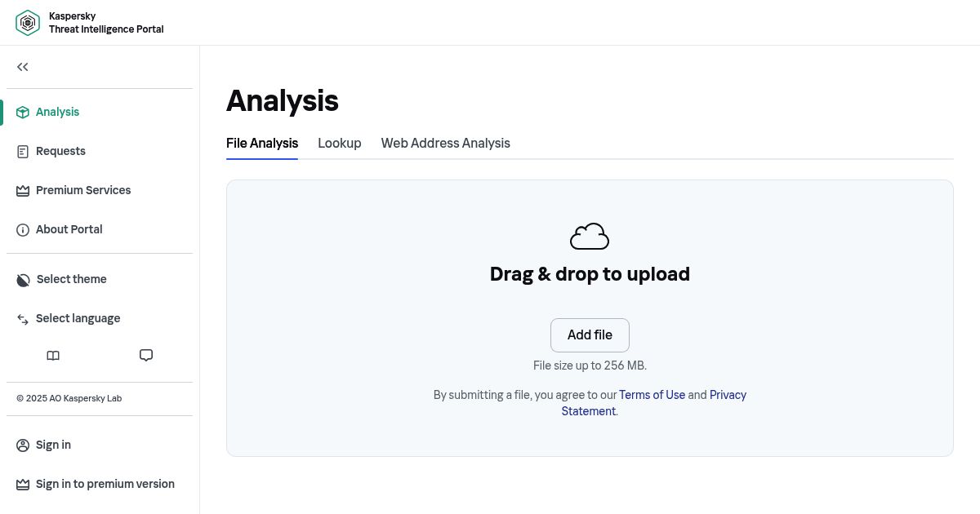Click the Kaspersky hexagon logo
The height and width of the screenshot is (514, 980).
point(28,23)
